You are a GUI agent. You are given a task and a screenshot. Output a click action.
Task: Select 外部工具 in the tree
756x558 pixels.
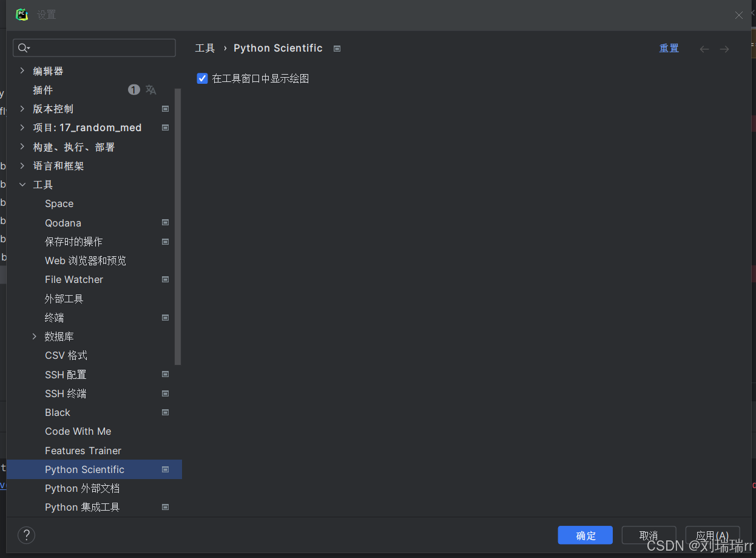pyautogui.click(x=64, y=299)
